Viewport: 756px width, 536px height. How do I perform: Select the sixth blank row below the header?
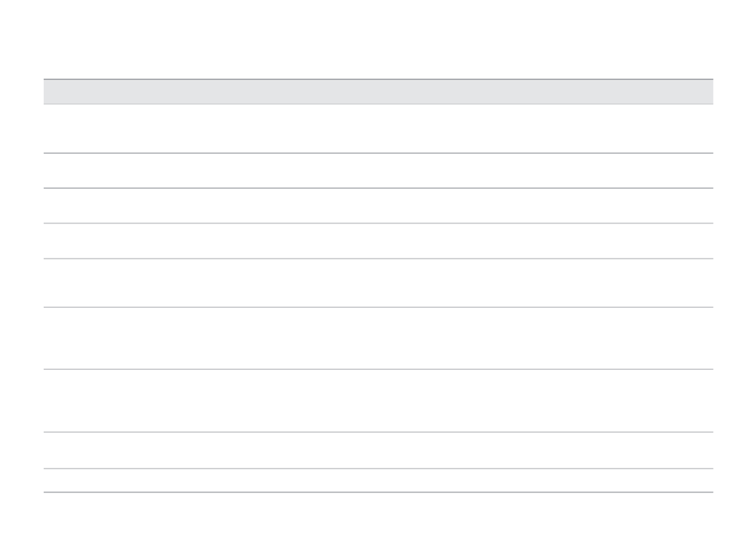coord(378,338)
